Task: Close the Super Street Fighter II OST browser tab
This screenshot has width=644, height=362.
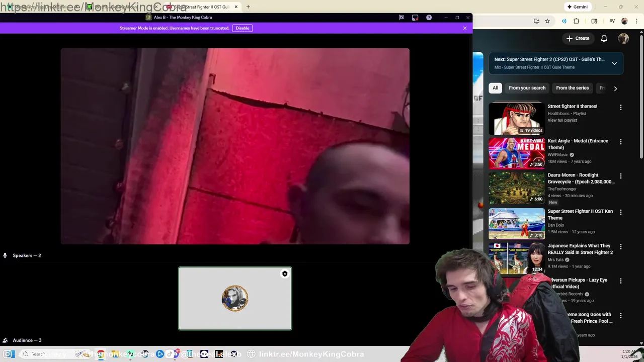Action: pos(236,7)
